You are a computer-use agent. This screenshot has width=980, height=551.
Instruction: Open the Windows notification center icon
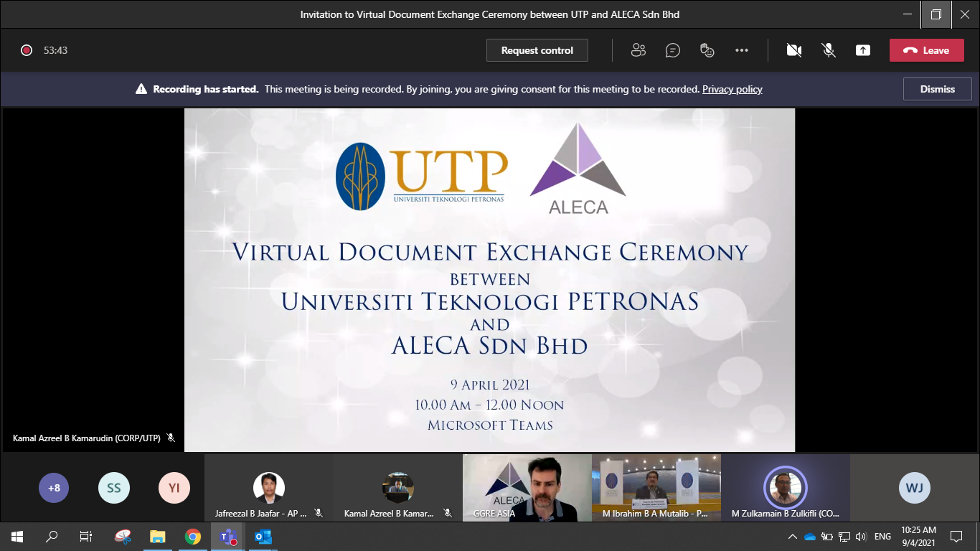956,537
